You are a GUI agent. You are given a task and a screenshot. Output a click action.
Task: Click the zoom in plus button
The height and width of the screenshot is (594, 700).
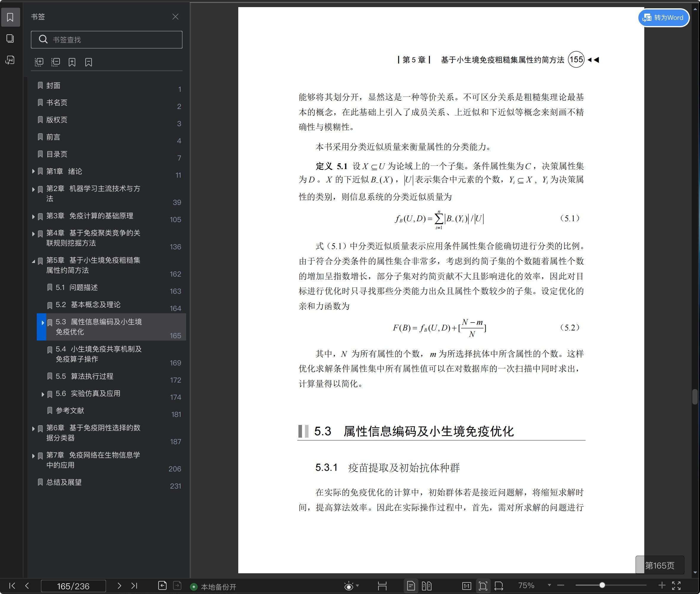662,585
